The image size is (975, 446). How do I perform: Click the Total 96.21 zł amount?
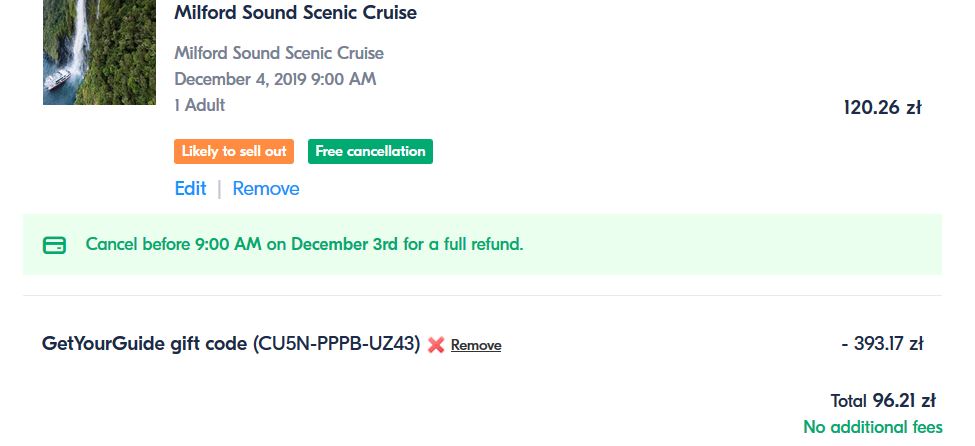(883, 401)
